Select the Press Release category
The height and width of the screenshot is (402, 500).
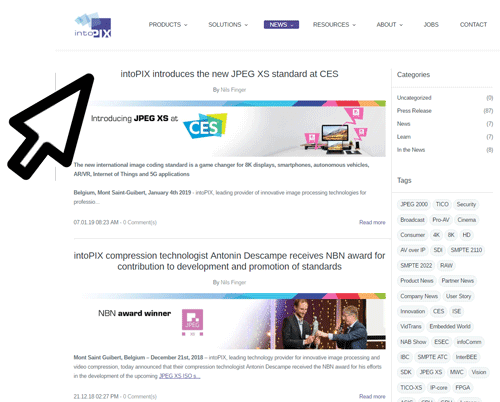click(x=414, y=111)
